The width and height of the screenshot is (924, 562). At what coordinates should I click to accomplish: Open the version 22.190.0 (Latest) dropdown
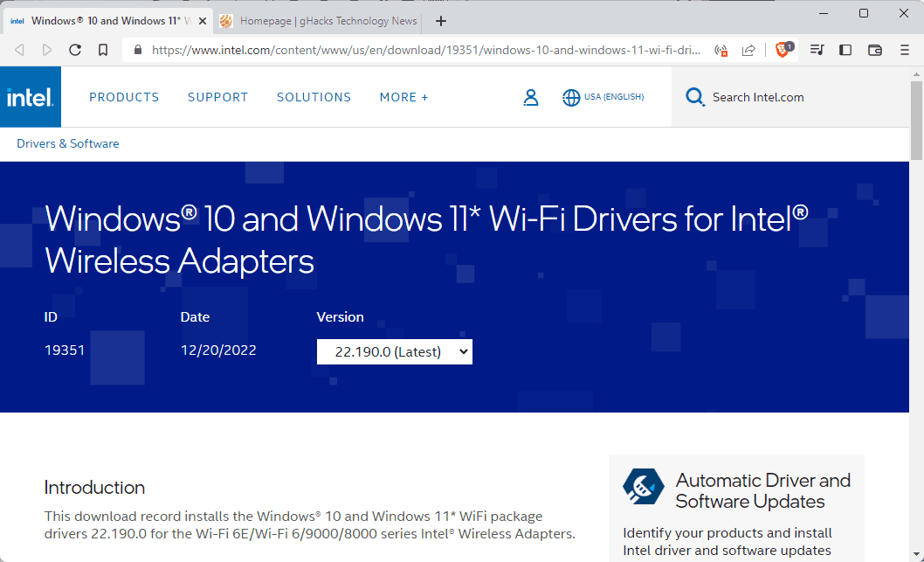coord(394,351)
